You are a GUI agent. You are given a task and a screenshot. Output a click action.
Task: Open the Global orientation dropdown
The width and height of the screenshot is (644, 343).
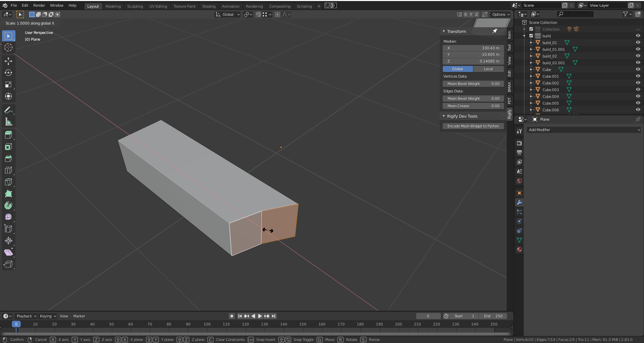point(228,14)
